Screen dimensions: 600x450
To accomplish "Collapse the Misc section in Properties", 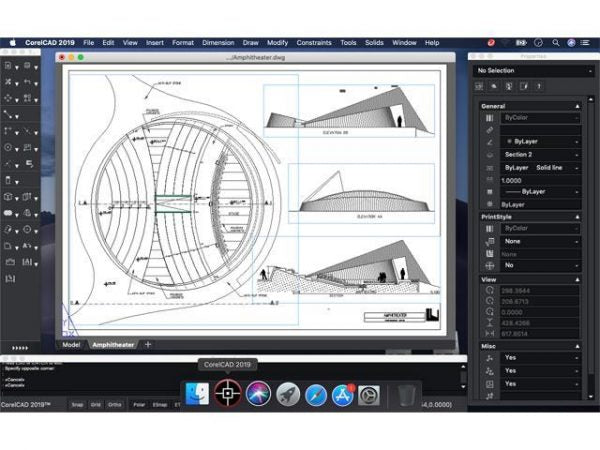I will point(577,346).
